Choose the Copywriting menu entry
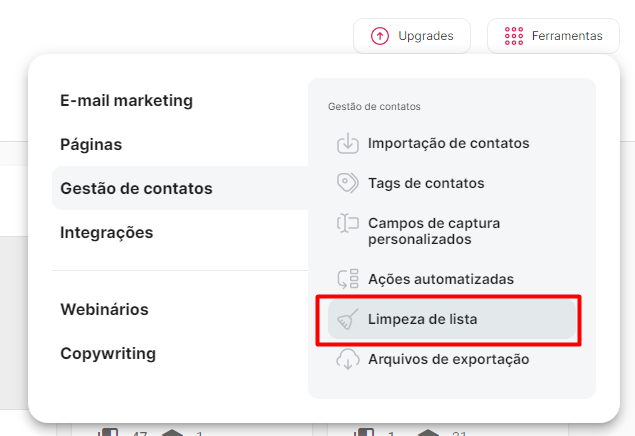The width and height of the screenshot is (635, 436). click(108, 353)
